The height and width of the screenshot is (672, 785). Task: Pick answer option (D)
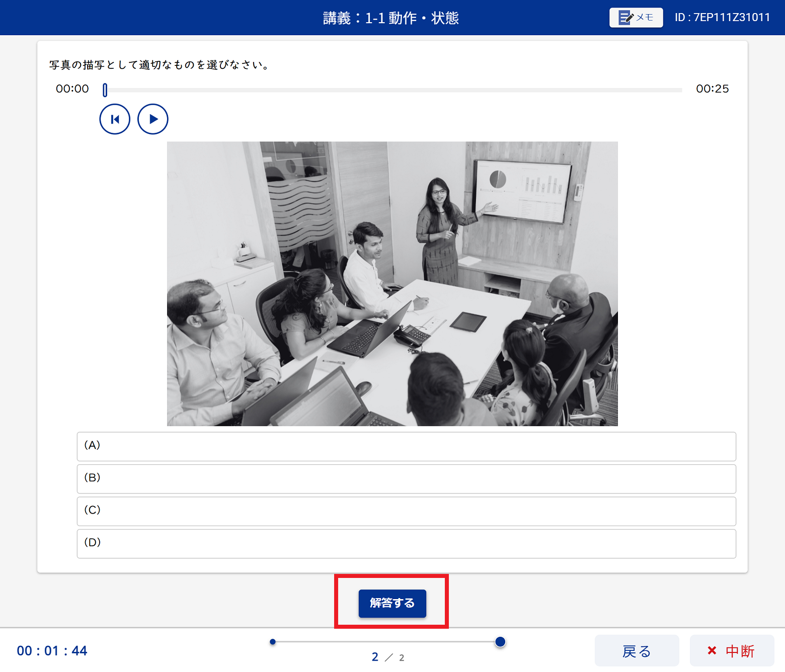tap(406, 543)
